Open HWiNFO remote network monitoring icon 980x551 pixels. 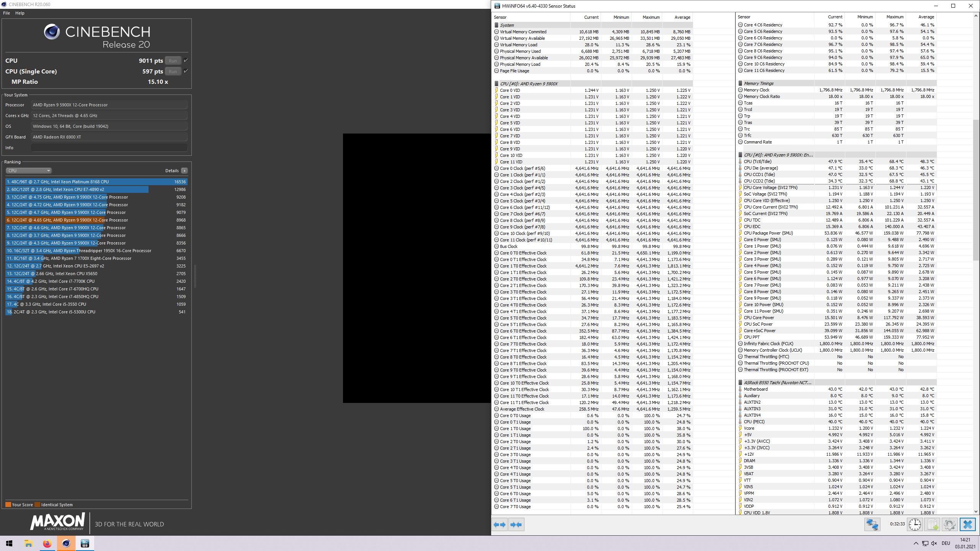[x=872, y=525]
